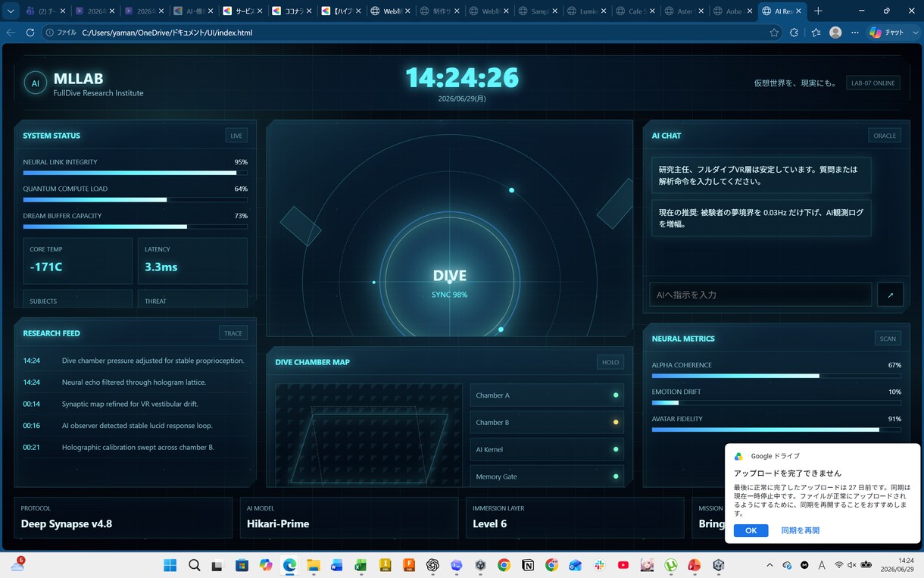
Task: Open Windows Search from the taskbar
Action: click(195, 565)
